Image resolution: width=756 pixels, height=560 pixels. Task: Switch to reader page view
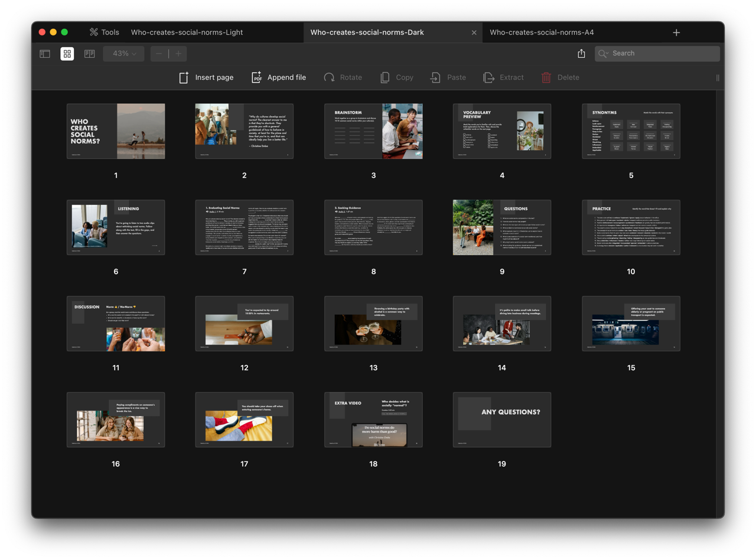(x=90, y=54)
